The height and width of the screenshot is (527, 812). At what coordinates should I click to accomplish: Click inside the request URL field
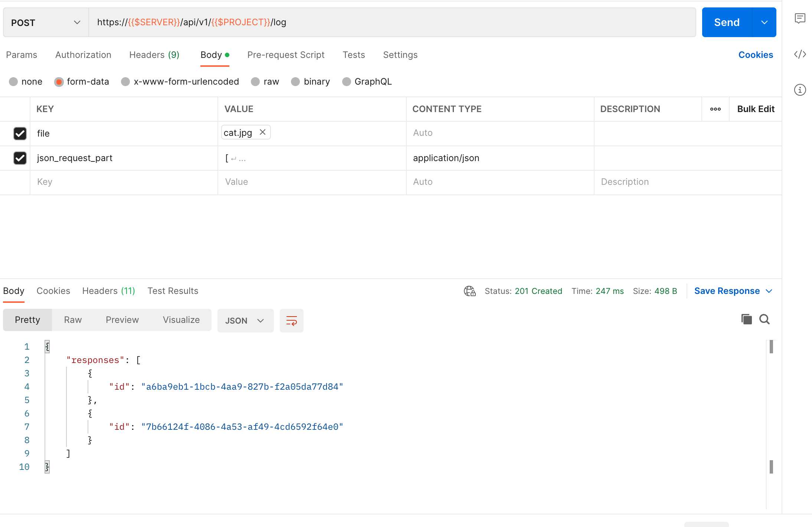click(371, 22)
